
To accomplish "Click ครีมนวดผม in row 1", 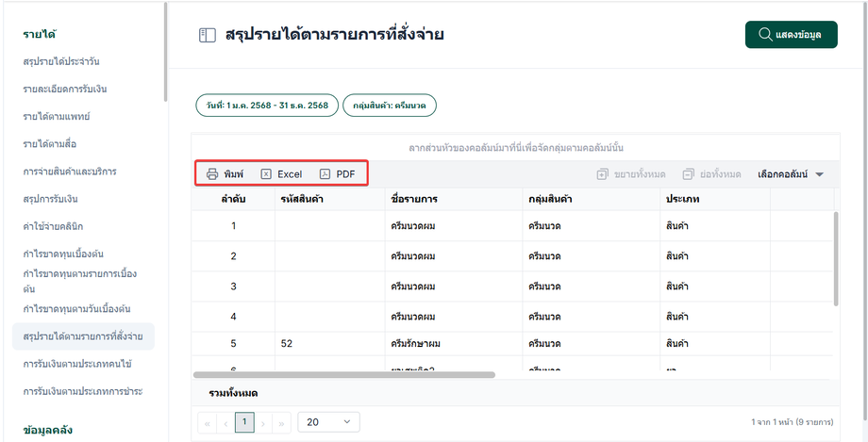I will coord(413,225).
